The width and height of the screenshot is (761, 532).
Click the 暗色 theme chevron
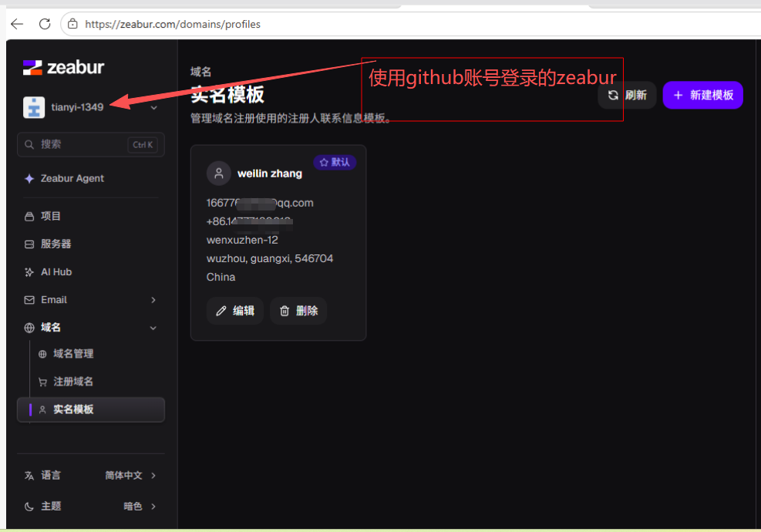[153, 507]
